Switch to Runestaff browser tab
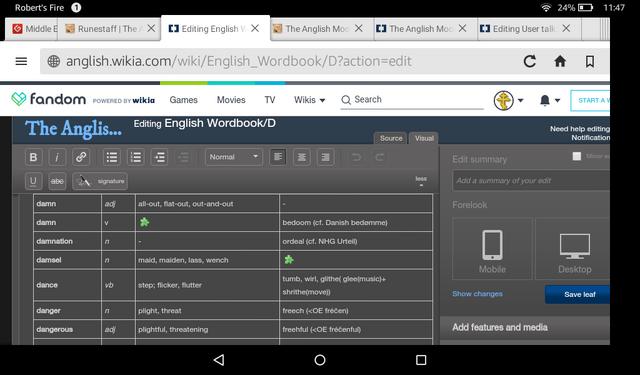The width and height of the screenshot is (640, 375). (108, 29)
